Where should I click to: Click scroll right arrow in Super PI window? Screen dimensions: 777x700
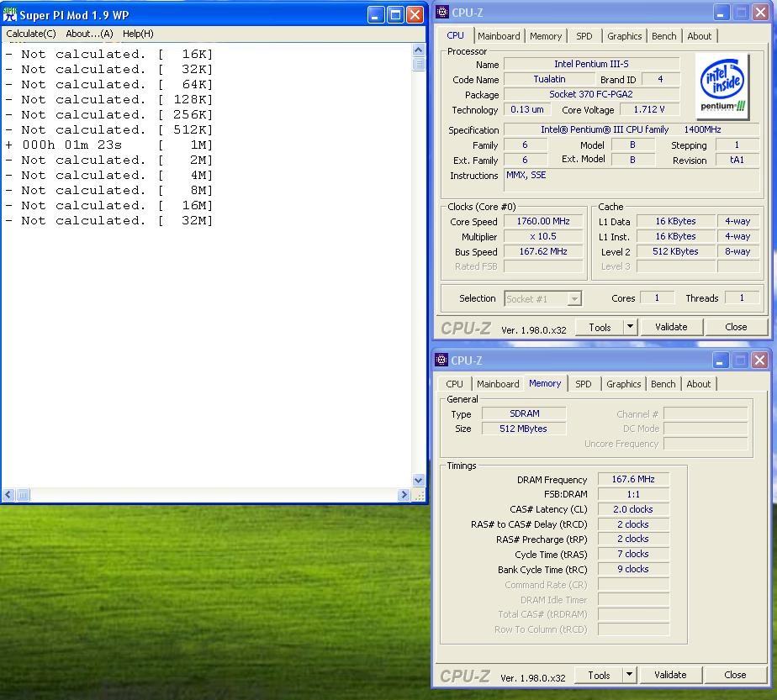[404, 495]
